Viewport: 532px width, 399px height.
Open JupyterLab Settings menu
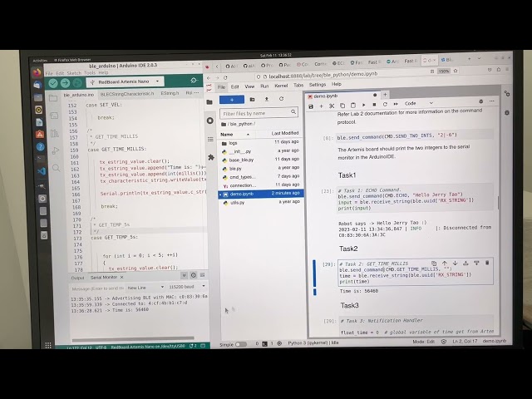coord(318,85)
